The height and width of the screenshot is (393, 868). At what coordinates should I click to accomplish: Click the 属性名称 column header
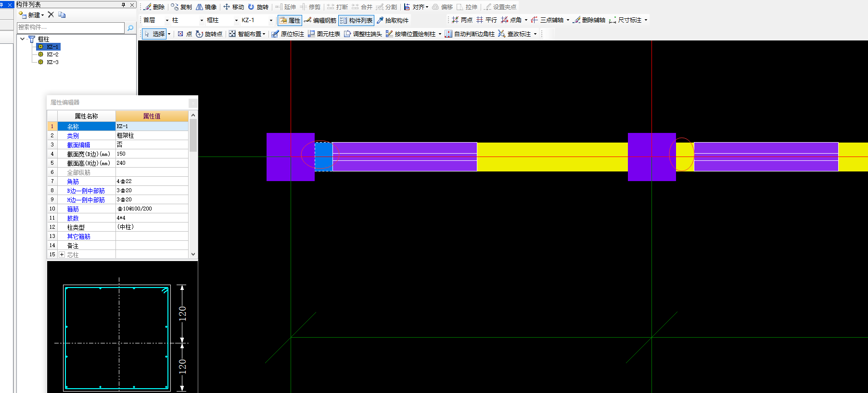(87, 116)
